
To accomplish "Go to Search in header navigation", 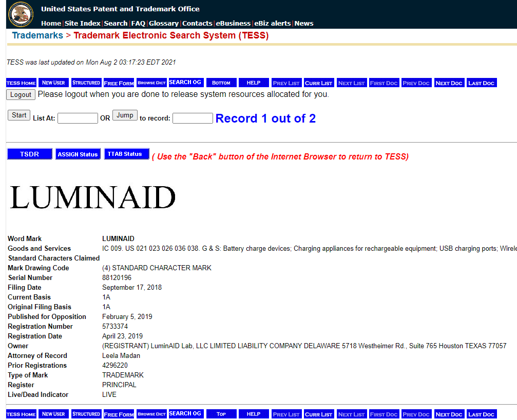I will pyautogui.click(x=116, y=24).
